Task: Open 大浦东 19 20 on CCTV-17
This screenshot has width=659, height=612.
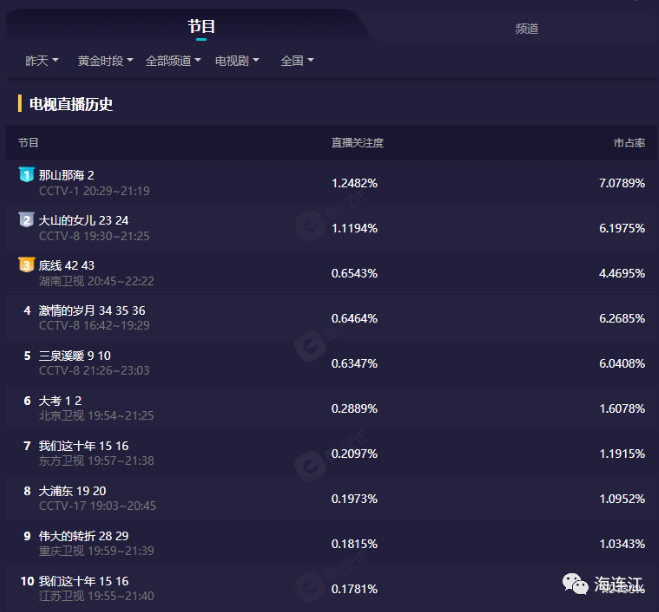Action: [72, 491]
